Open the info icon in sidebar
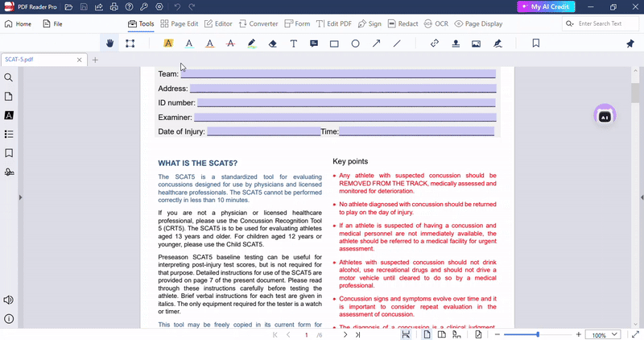Viewport: 644px width, 340px height. click(x=9, y=318)
